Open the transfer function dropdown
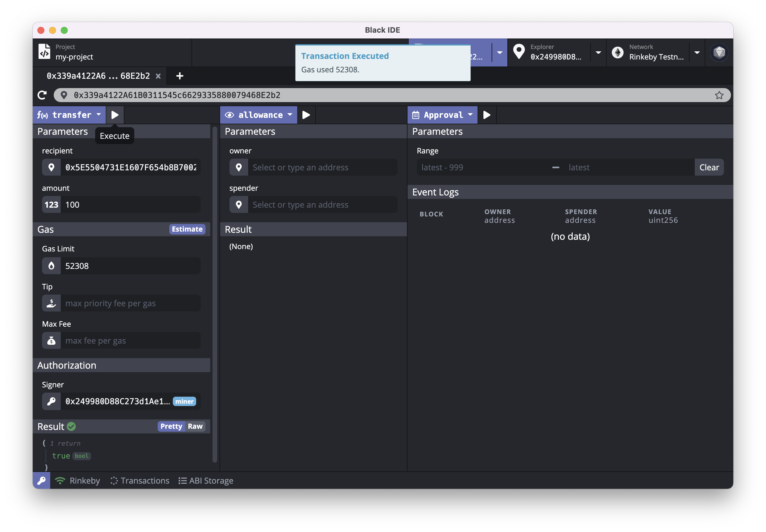This screenshot has height=532, width=766. point(69,115)
